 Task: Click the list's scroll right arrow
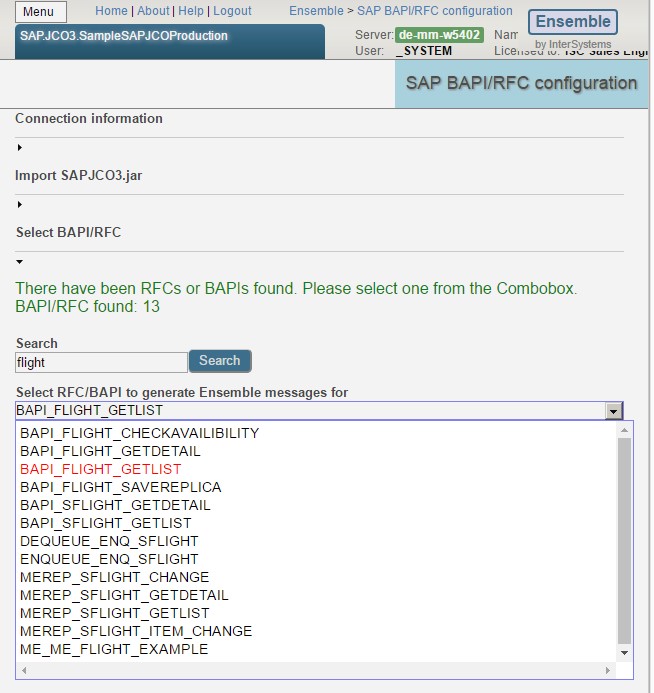coord(608,670)
